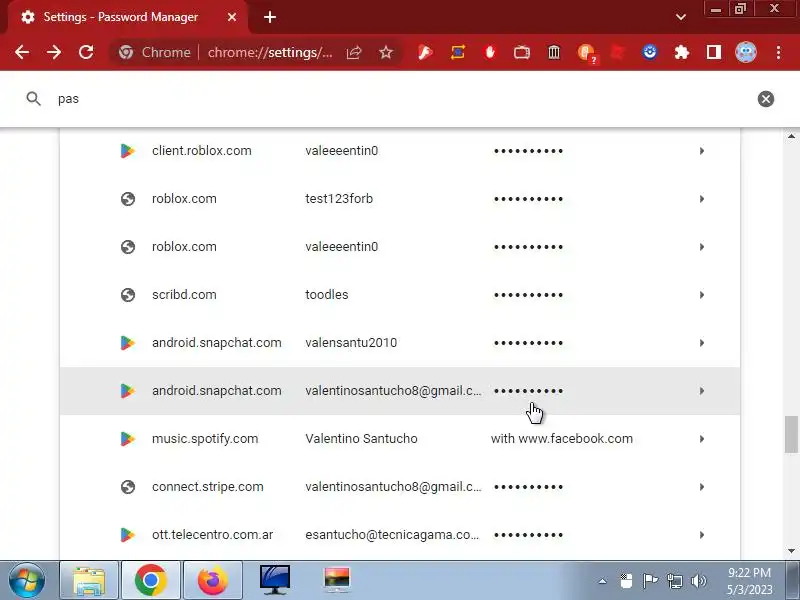Click the vertical scrollbar thumb
Image resolution: width=800 pixels, height=600 pixels.
[791, 434]
